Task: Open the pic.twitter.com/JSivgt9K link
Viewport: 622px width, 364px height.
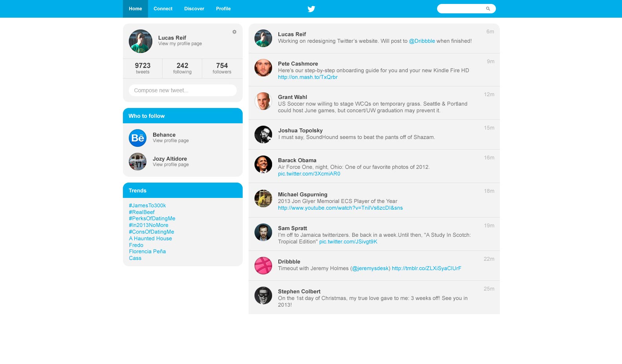Action: (348, 241)
